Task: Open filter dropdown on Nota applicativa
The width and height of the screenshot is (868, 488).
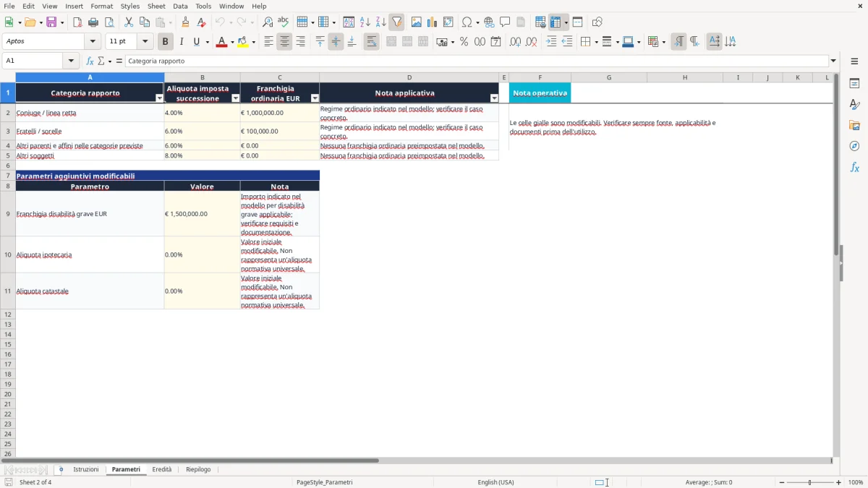Action: click(494, 98)
